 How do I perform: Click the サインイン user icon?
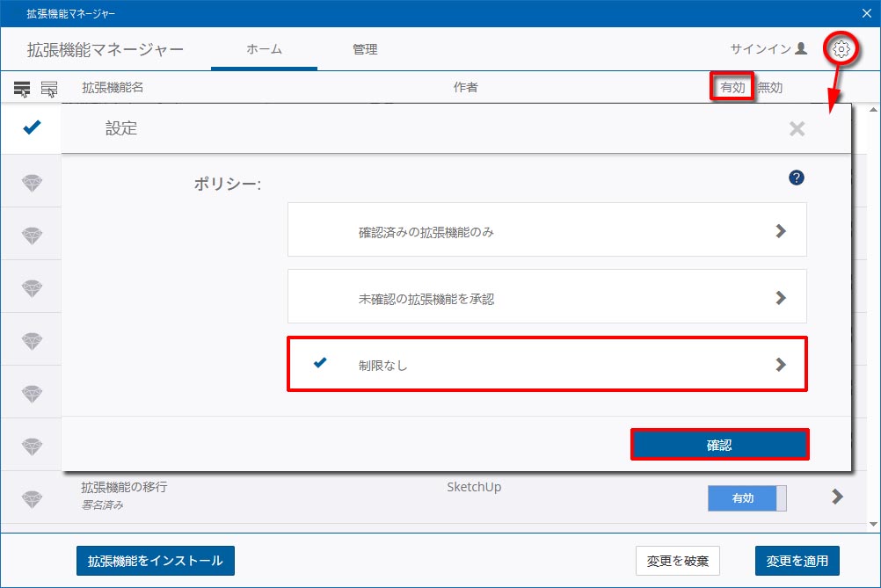click(x=800, y=49)
